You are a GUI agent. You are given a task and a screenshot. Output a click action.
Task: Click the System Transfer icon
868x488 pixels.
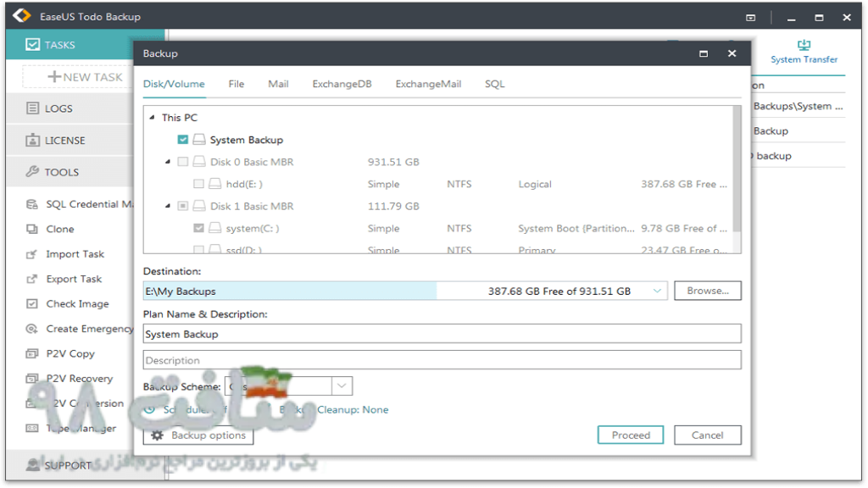804,45
